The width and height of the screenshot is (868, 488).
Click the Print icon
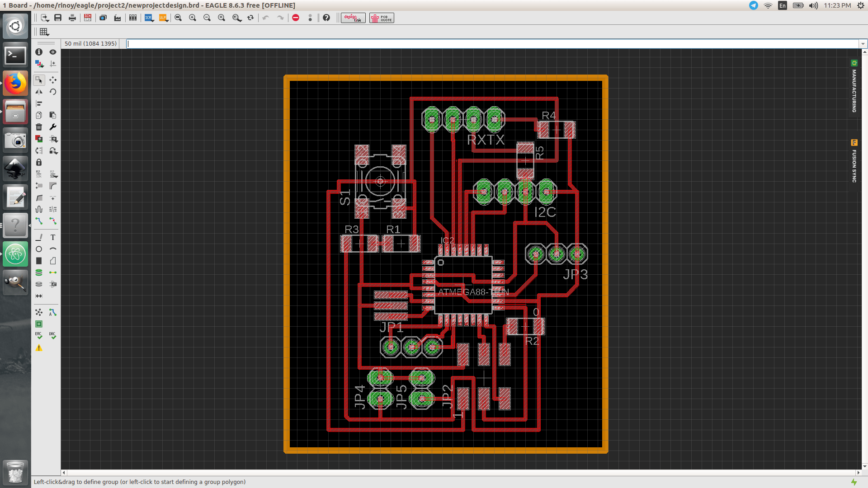(x=72, y=18)
